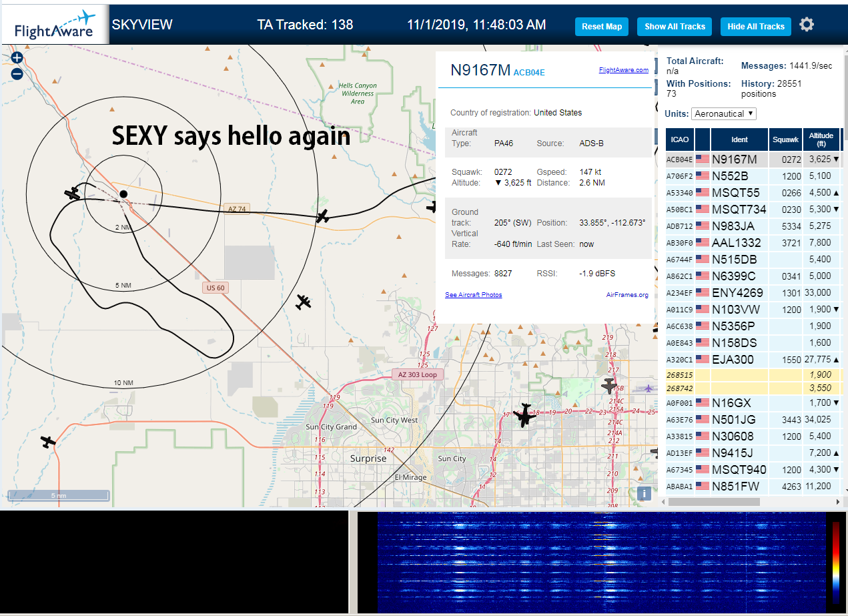Select ENY4269 in aircraft list
This screenshot has height=616, width=848.
coord(753,293)
